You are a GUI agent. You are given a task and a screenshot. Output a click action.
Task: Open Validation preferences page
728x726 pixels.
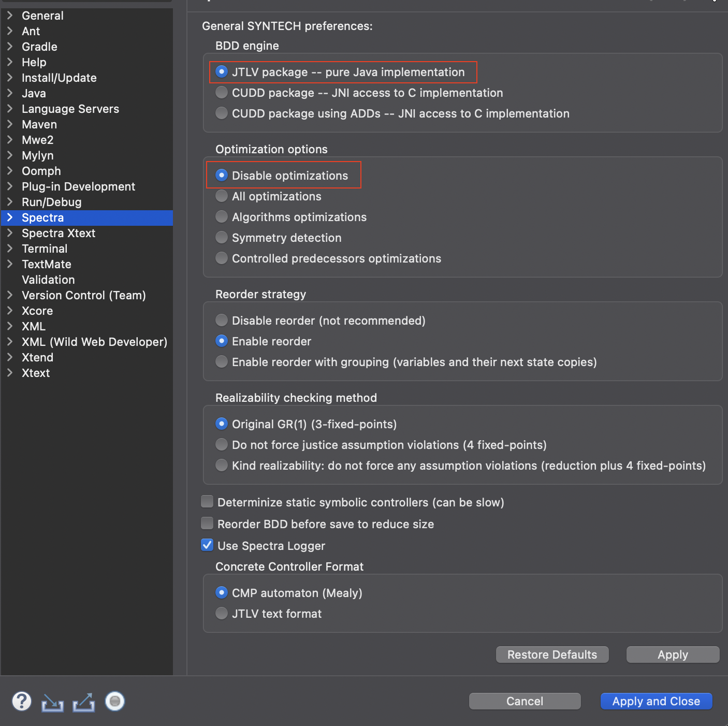click(x=48, y=280)
